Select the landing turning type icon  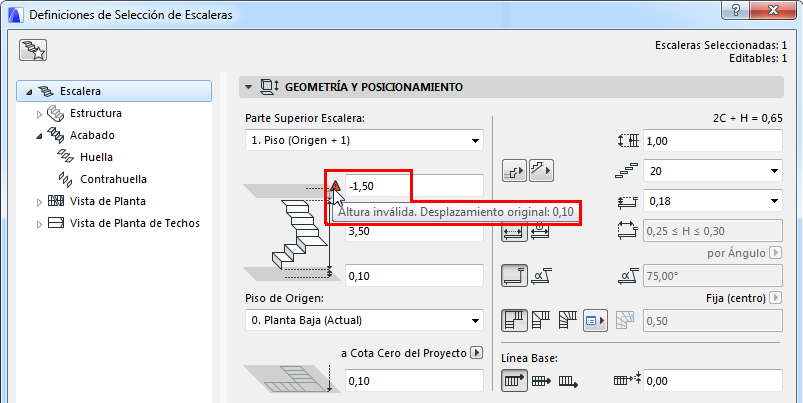[514, 321]
